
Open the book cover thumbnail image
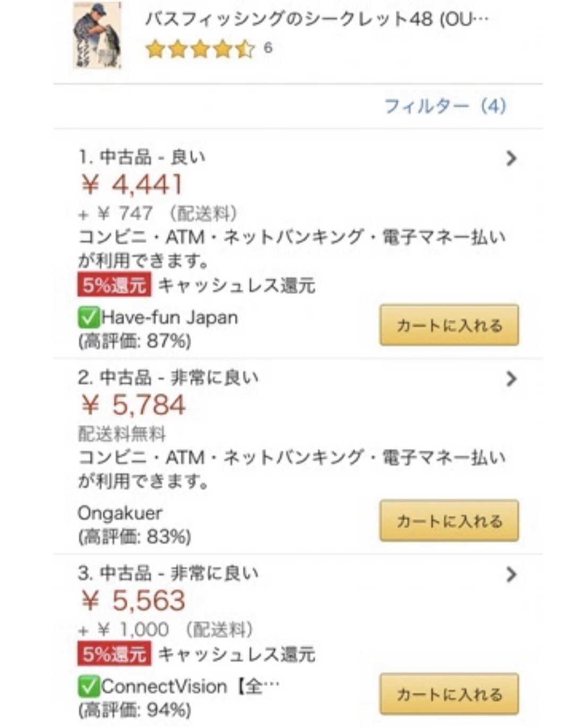click(x=97, y=36)
